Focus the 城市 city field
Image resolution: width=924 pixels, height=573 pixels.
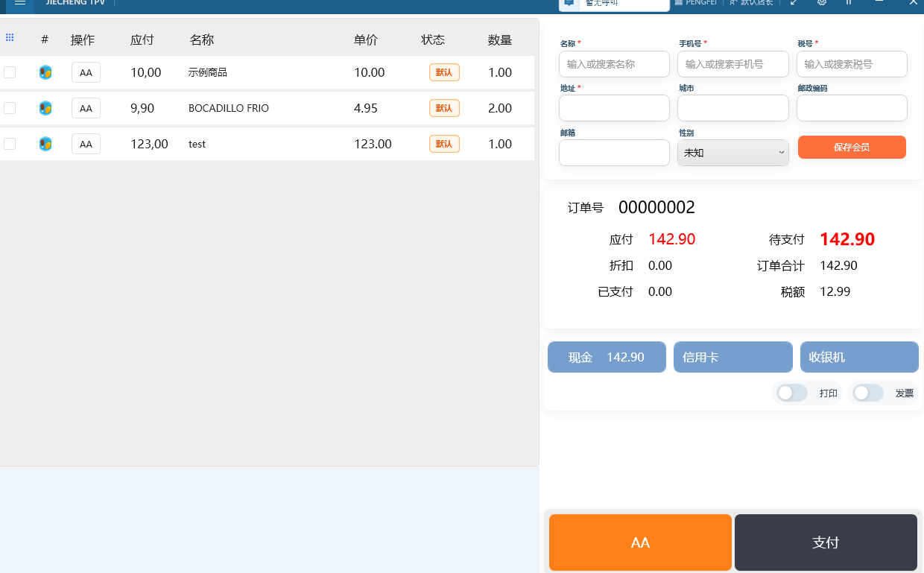click(x=733, y=108)
